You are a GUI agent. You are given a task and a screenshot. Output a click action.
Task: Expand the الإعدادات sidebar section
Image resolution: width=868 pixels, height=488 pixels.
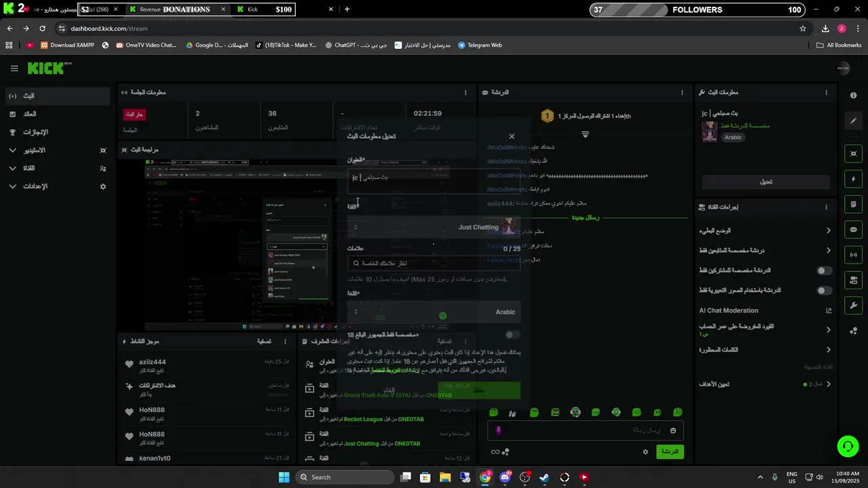pos(58,186)
